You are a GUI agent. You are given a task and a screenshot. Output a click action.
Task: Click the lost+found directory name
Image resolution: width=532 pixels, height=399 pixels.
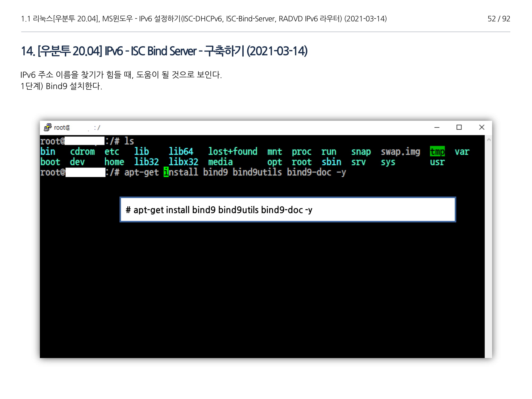232,152
